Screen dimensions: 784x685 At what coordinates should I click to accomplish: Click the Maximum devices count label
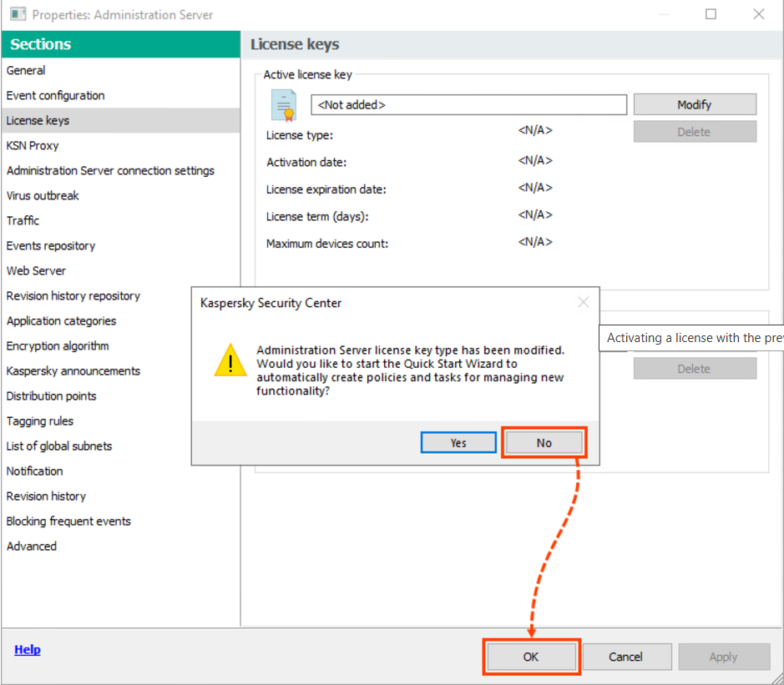click(327, 244)
